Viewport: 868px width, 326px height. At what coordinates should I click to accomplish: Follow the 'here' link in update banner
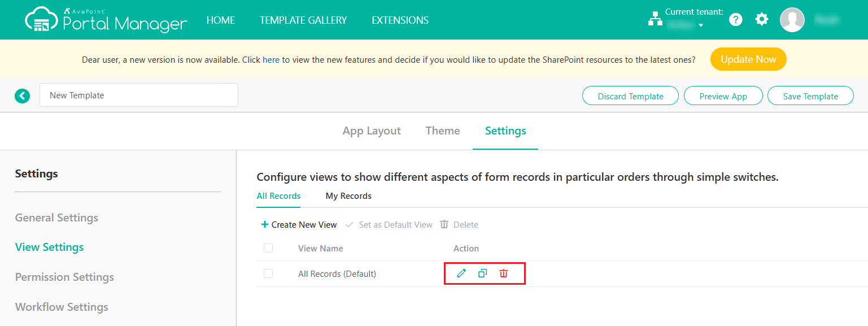271,59
